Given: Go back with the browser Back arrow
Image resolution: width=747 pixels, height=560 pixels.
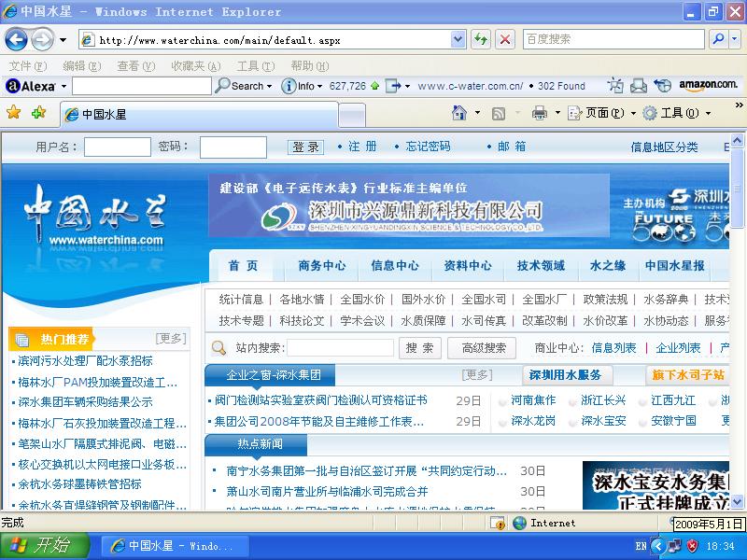Looking at the screenshot, I should point(16,39).
